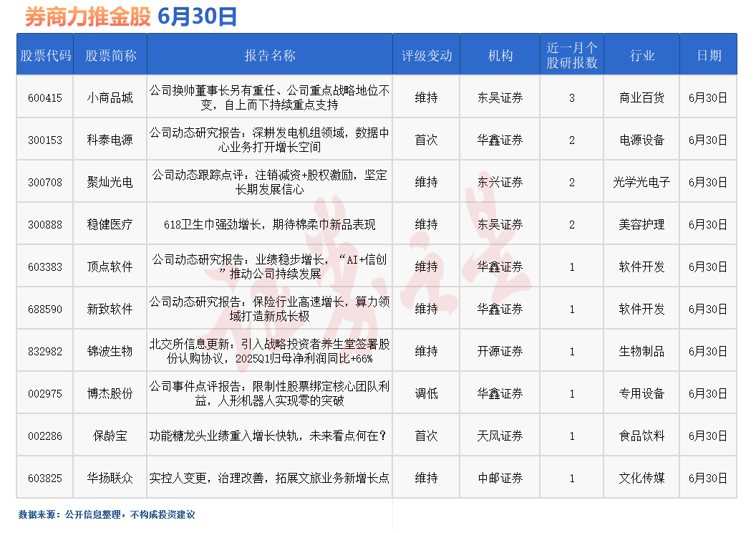Select stock code 603825
The height and width of the screenshot is (533, 756).
point(45,479)
